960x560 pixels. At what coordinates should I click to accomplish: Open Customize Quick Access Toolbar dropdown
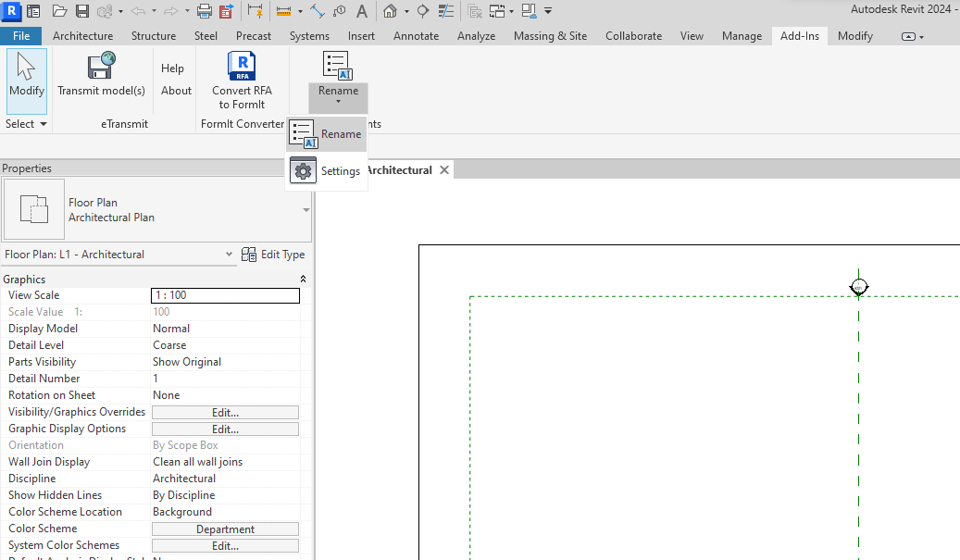(x=548, y=11)
